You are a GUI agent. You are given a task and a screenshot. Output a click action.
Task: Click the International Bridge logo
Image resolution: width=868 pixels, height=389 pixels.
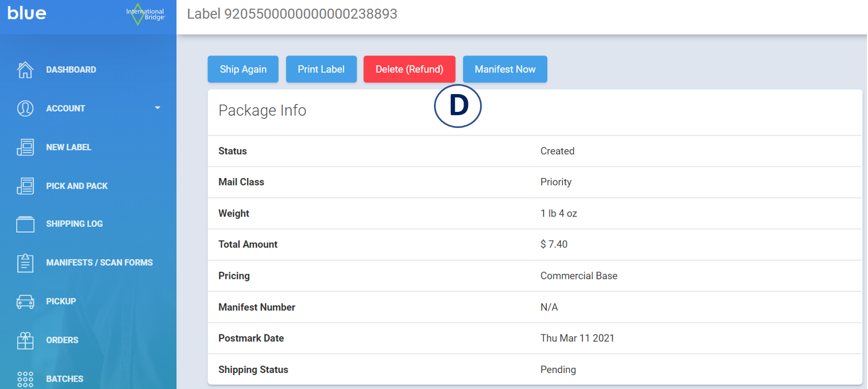click(x=145, y=14)
